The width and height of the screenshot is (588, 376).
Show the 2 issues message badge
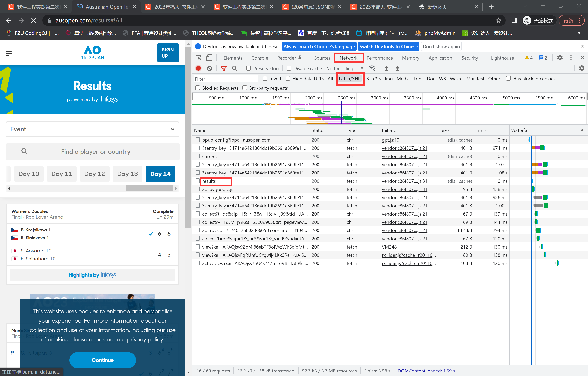pos(543,58)
